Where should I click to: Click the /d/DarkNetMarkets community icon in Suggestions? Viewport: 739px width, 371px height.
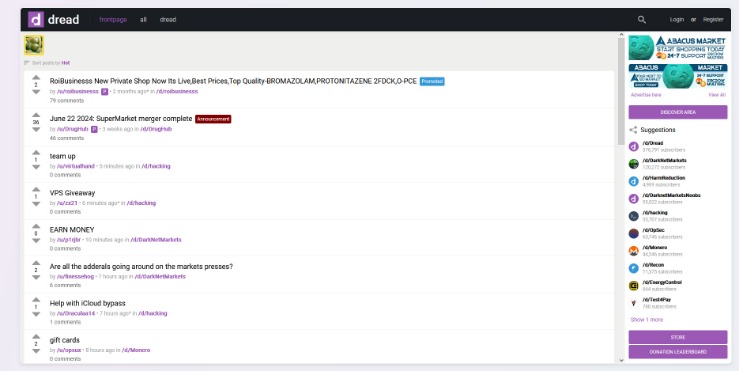click(x=633, y=164)
